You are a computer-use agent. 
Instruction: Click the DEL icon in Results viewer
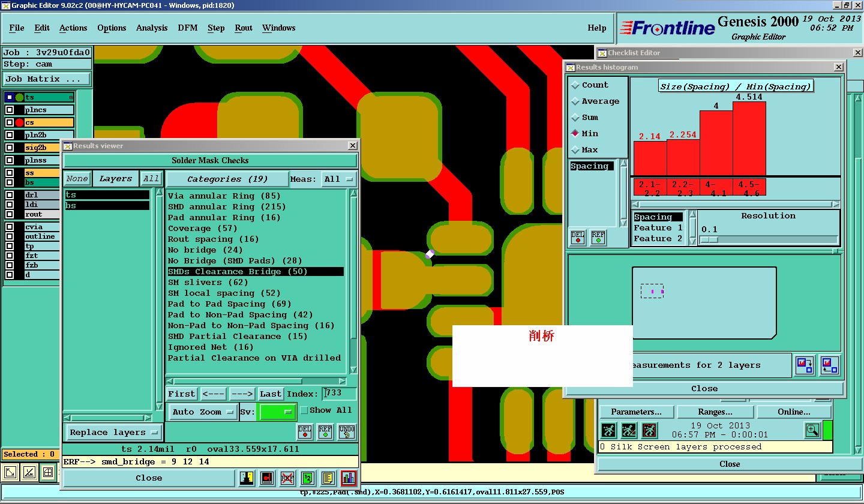tap(305, 432)
